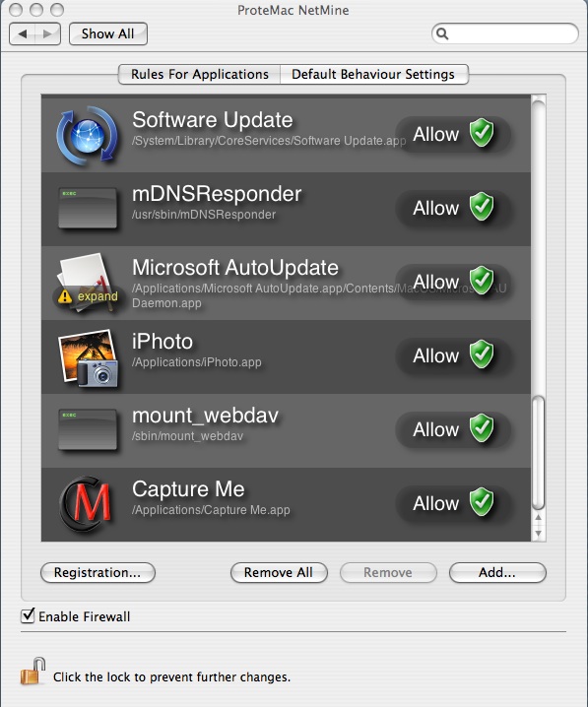Select the Capture Me title text
The image size is (588, 707).
coord(188,489)
